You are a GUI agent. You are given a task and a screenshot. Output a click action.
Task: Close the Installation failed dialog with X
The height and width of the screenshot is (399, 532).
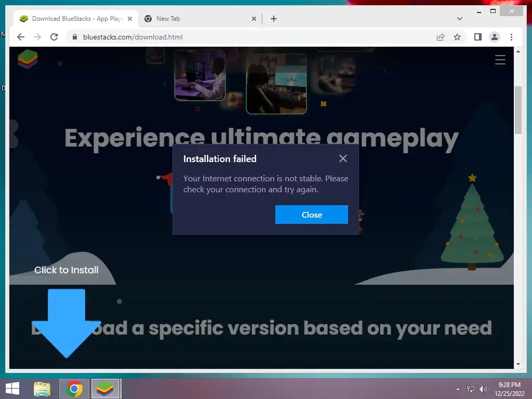pyautogui.click(x=343, y=158)
